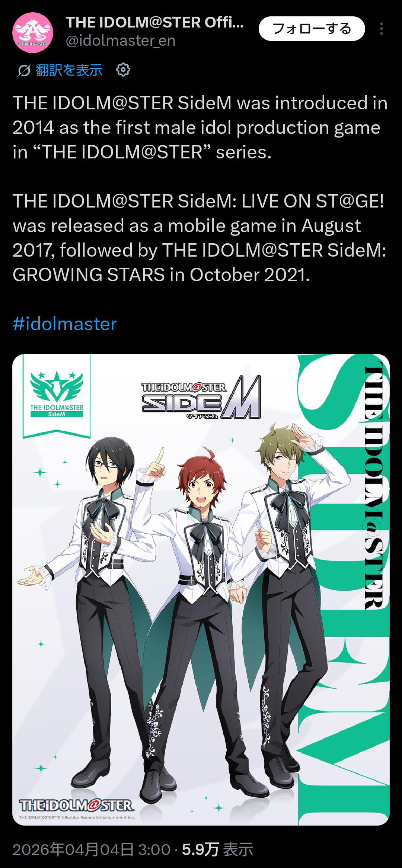
Task: Select the paragraph mentioning GROWING STARS in October 2021
Action: click(x=200, y=238)
